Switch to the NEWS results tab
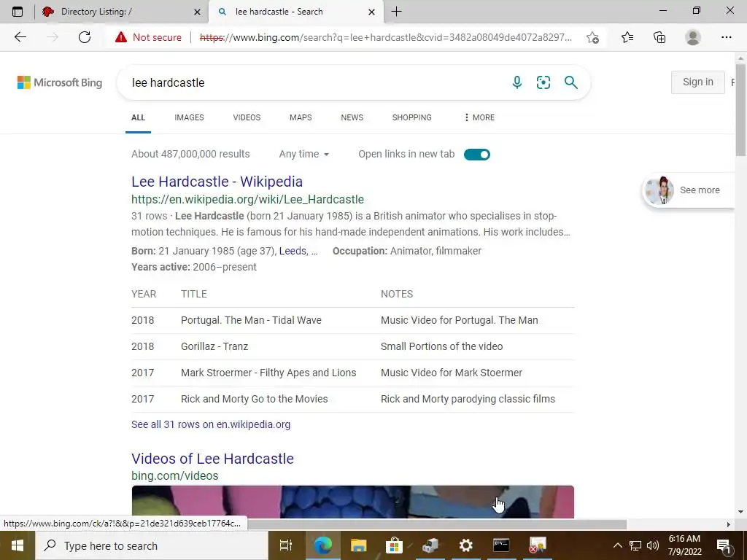This screenshot has height=560, width=747. pos(352,117)
